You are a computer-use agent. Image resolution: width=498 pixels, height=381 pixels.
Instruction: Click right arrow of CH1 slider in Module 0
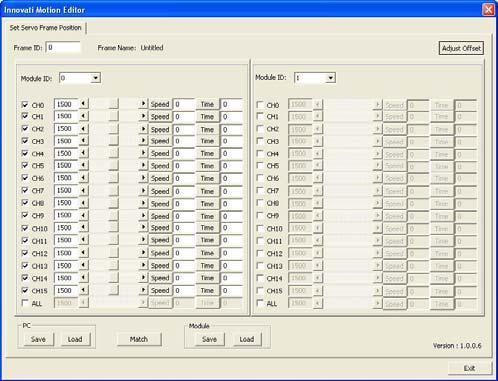point(143,116)
